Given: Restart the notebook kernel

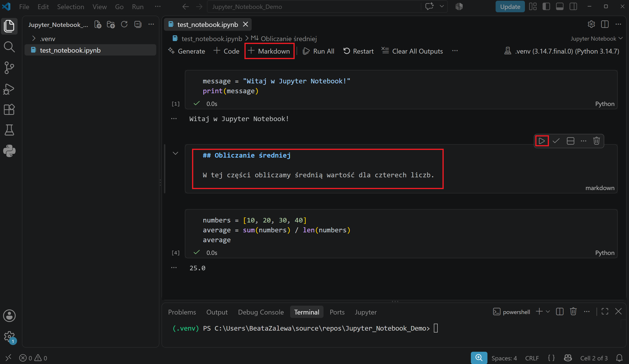Looking at the screenshot, I should pyautogui.click(x=358, y=51).
